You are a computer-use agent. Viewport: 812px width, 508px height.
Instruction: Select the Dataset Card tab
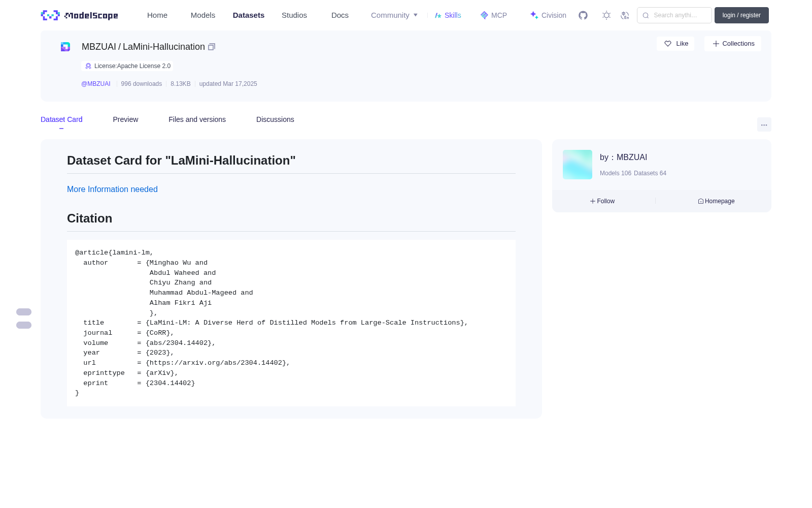click(61, 119)
